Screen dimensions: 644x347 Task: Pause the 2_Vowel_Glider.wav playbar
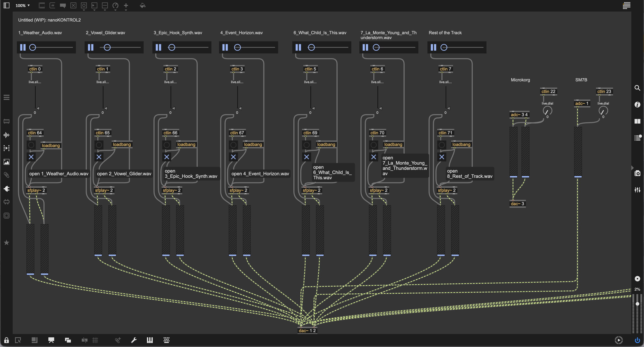point(91,47)
